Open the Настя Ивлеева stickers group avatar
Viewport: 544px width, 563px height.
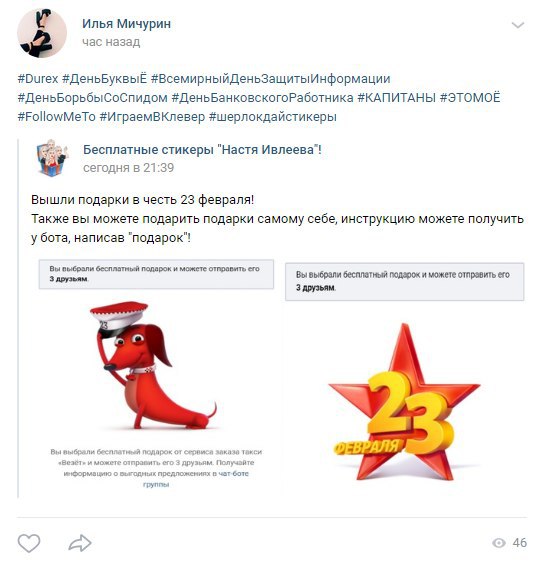[52, 158]
